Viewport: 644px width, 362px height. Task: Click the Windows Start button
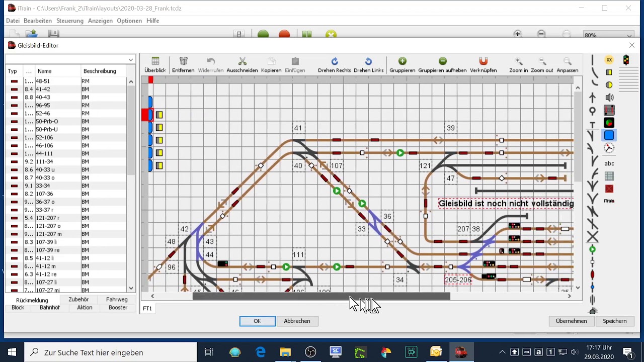[12, 352]
